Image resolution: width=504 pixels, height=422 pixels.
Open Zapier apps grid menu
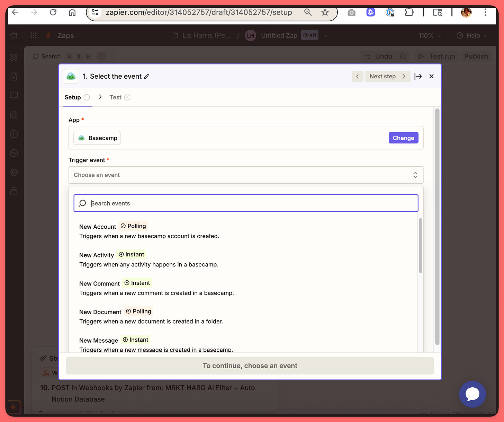(34, 36)
